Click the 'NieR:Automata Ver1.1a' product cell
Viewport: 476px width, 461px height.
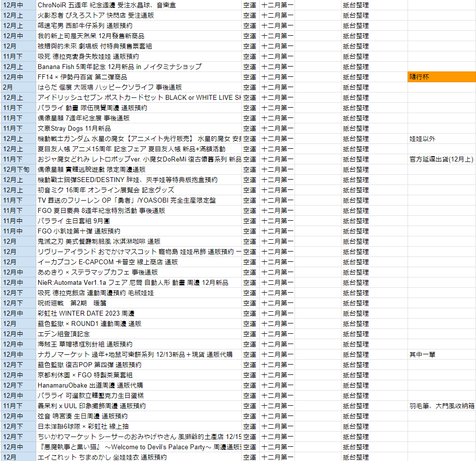click(139, 282)
